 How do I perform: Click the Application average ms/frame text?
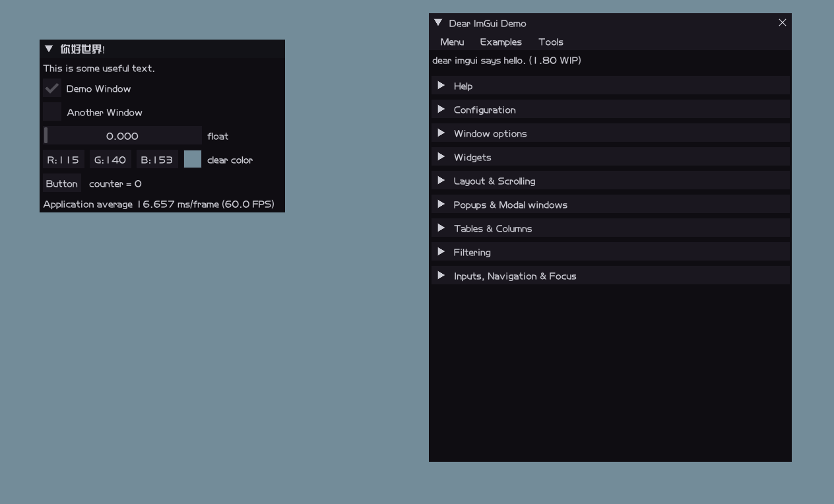click(x=158, y=204)
